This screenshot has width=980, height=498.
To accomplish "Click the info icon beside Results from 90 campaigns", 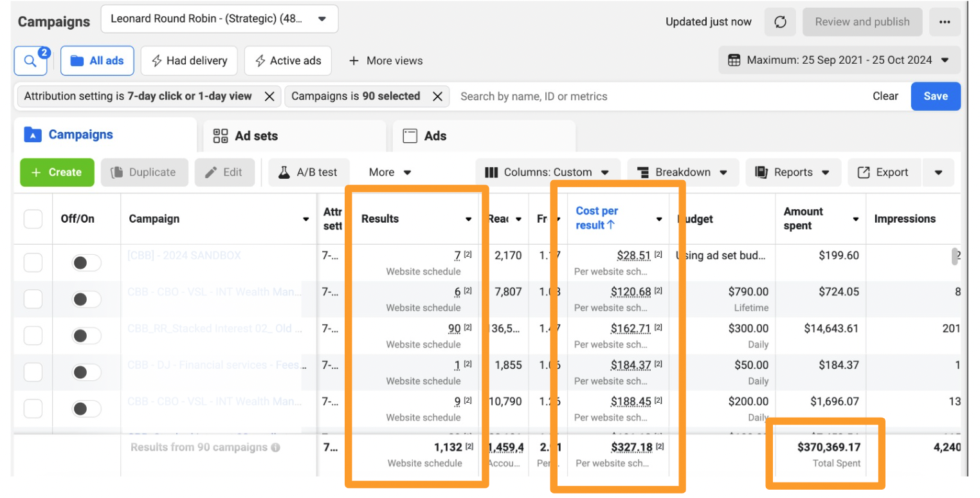I will point(275,447).
